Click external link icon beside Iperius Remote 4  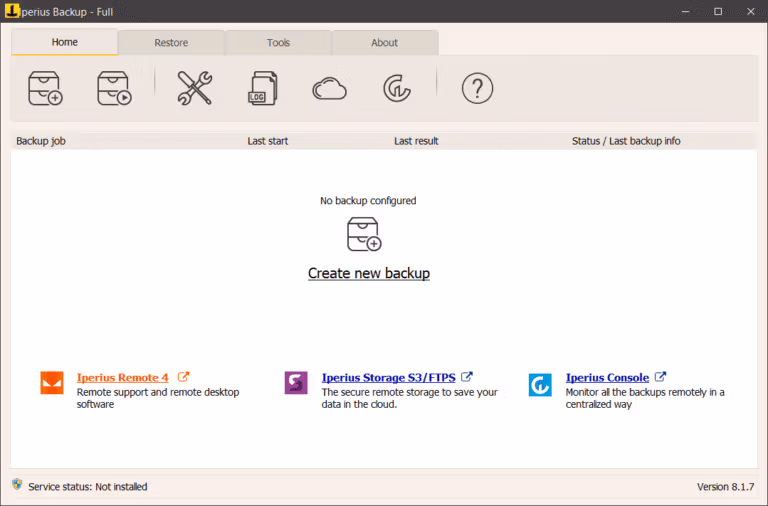(183, 377)
